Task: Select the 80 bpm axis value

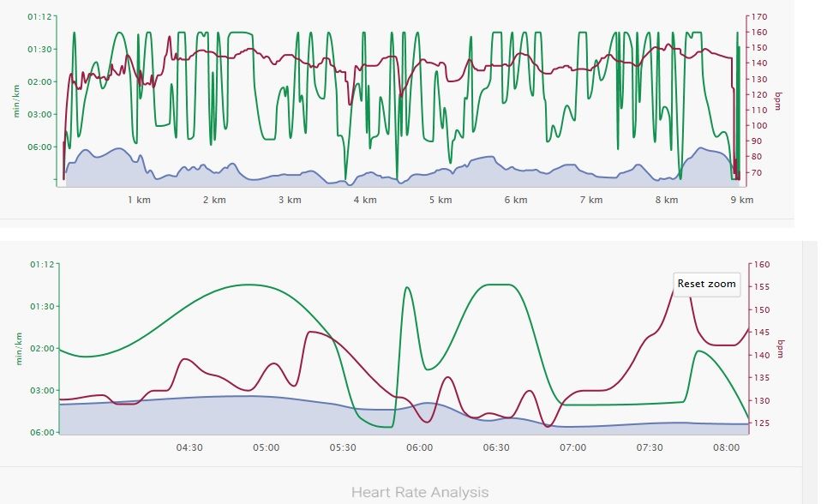Action: 755,157
